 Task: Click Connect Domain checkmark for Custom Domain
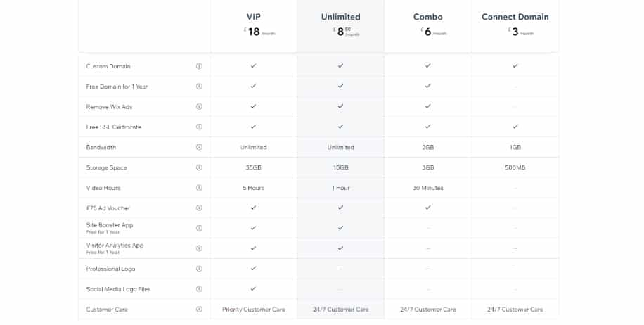pos(515,65)
